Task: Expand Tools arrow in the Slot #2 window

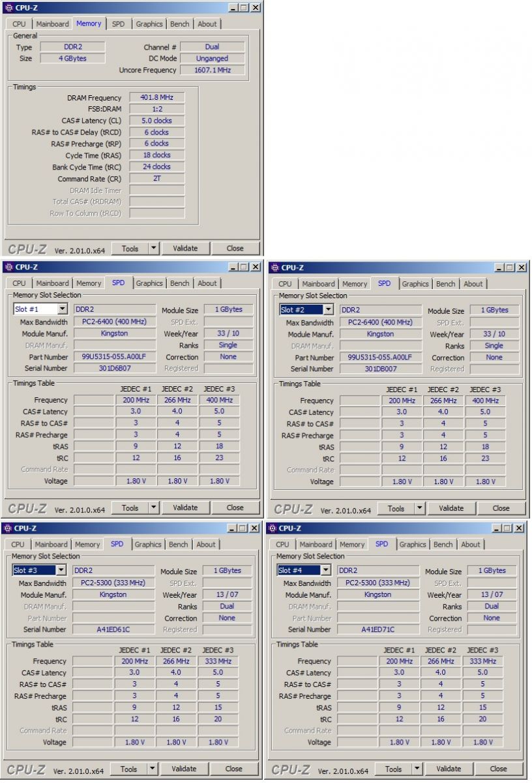Action: click(419, 508)
